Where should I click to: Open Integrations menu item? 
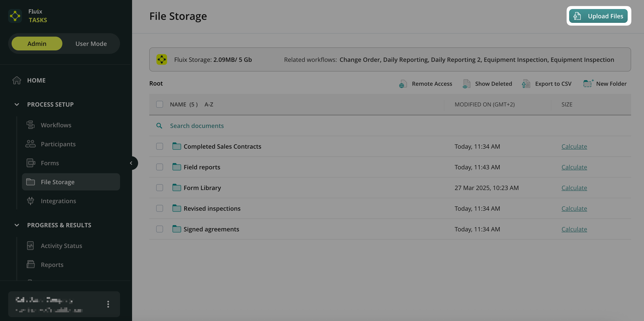(x=58, y=201)
